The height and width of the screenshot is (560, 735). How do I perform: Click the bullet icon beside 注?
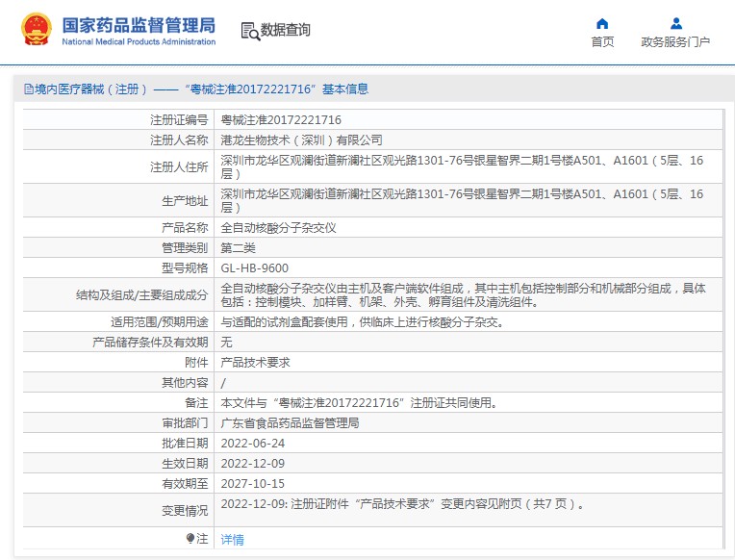(190, 539)
